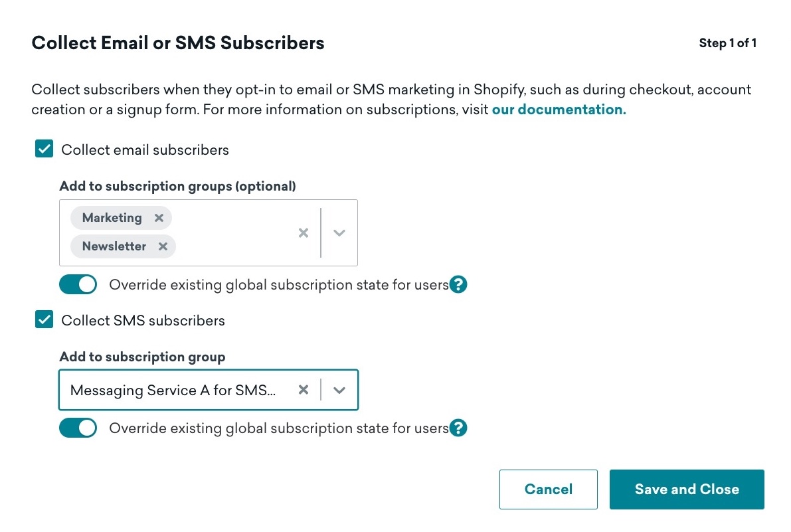791x532 pixels.
Task: Expand email subscription groups dropdown arrow
Action: tap(339, 233)
